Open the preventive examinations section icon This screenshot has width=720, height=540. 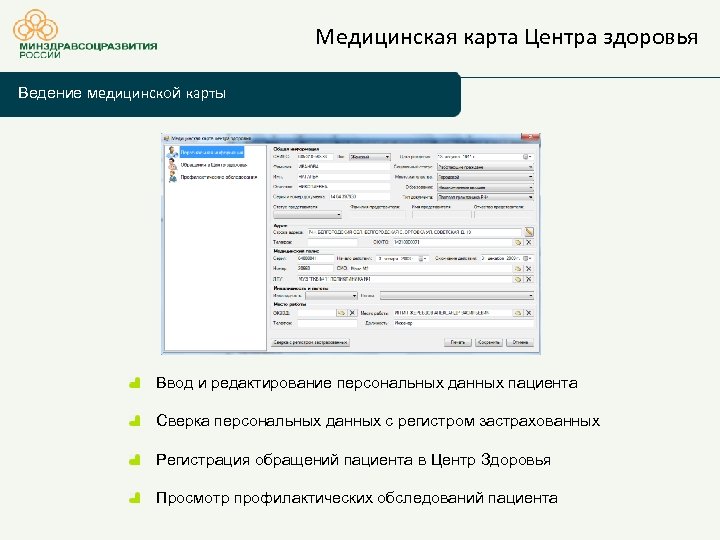tap(173, 177)
